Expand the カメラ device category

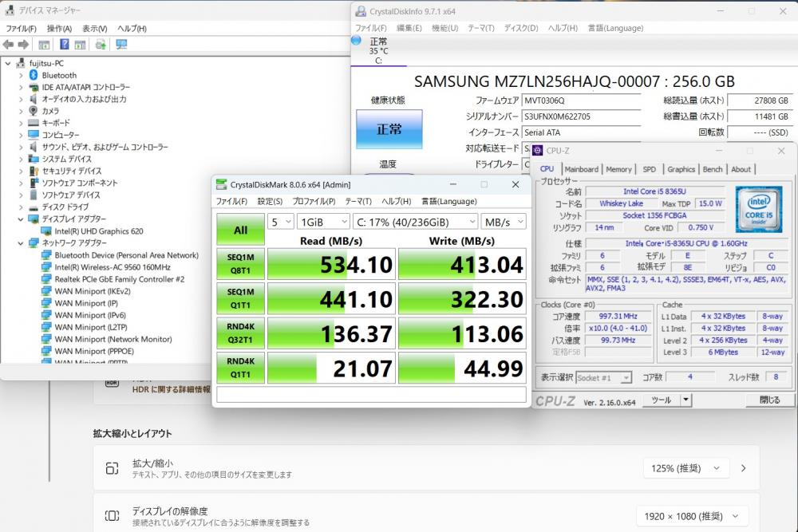click(x=21, y=111)
